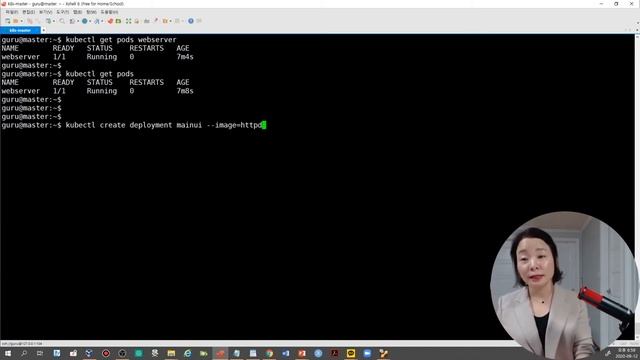Click the '7m8s' age value
Viewport: 640px width, 360px height.
pyautogui.click(x=185, y=91)
